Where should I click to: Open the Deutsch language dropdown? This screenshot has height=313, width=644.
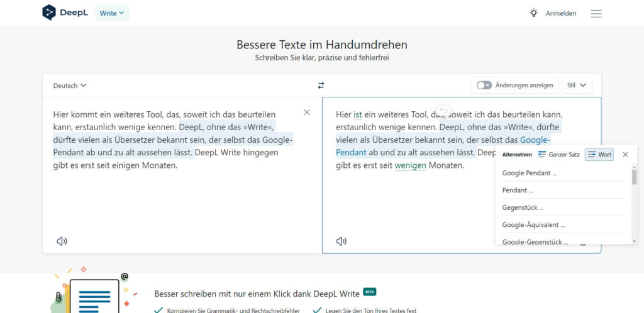[70, 85]
